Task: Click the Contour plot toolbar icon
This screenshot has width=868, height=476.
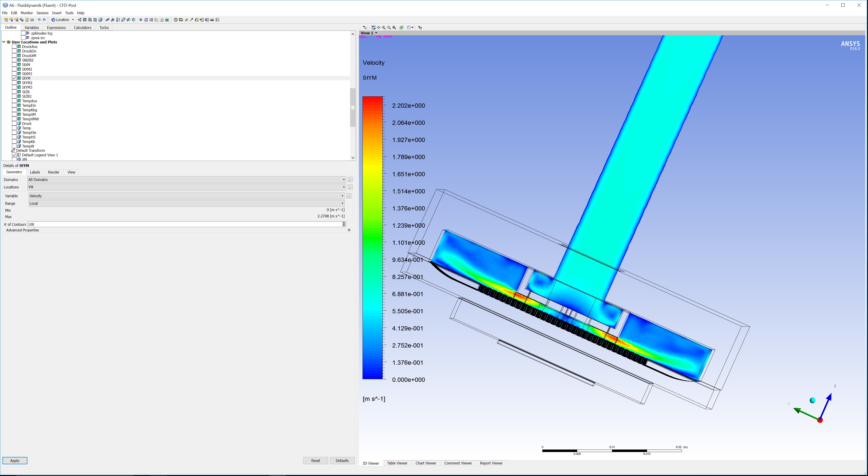Action: pyautogui.click(x=85, y=20)
